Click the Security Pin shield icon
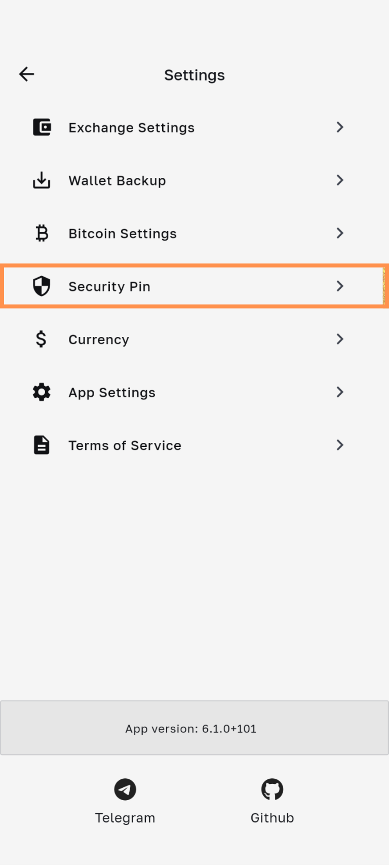The image size is (389, 868). point(42,286)
